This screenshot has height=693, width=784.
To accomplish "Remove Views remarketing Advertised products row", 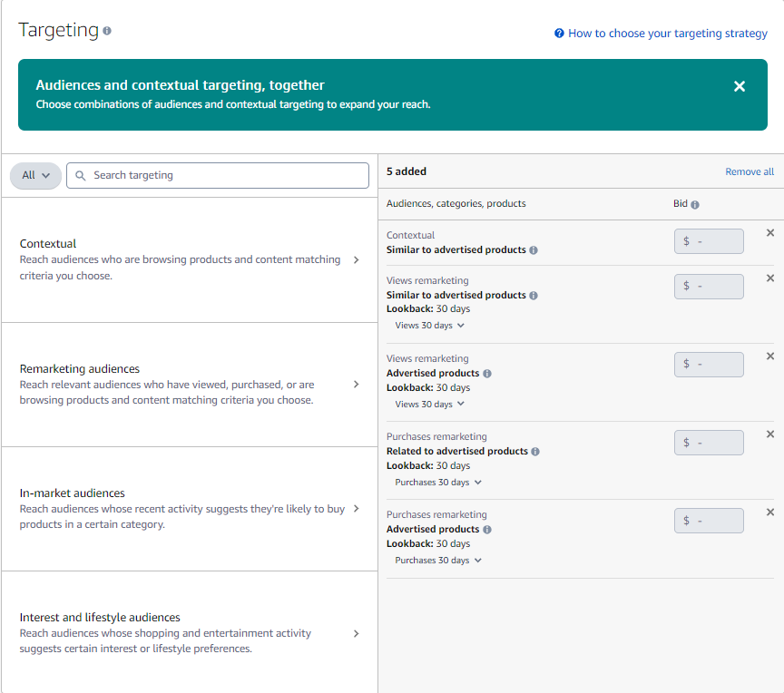I will pyautogui.click(x=770, y=356).
